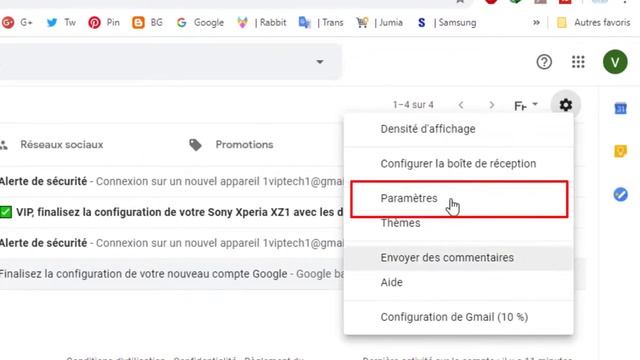The image size is (640, 360).
Task: Open the Google apps grid
Action: tap(578, 62)
